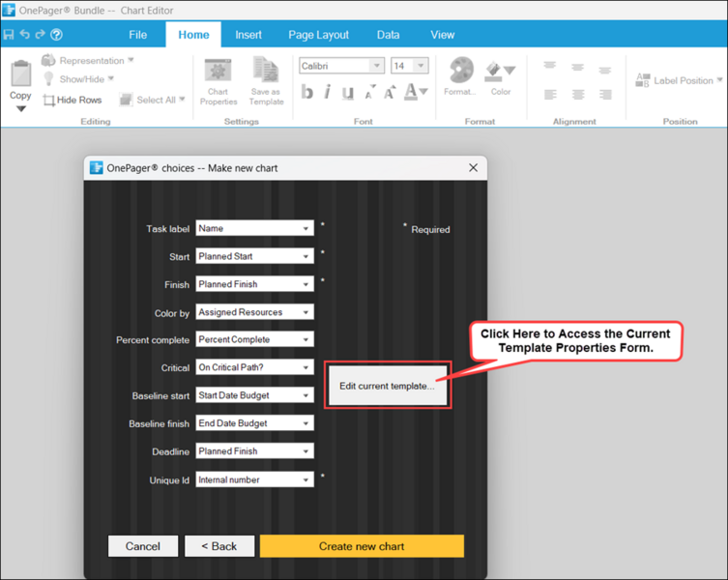Open the File tab

pos(138,35)
